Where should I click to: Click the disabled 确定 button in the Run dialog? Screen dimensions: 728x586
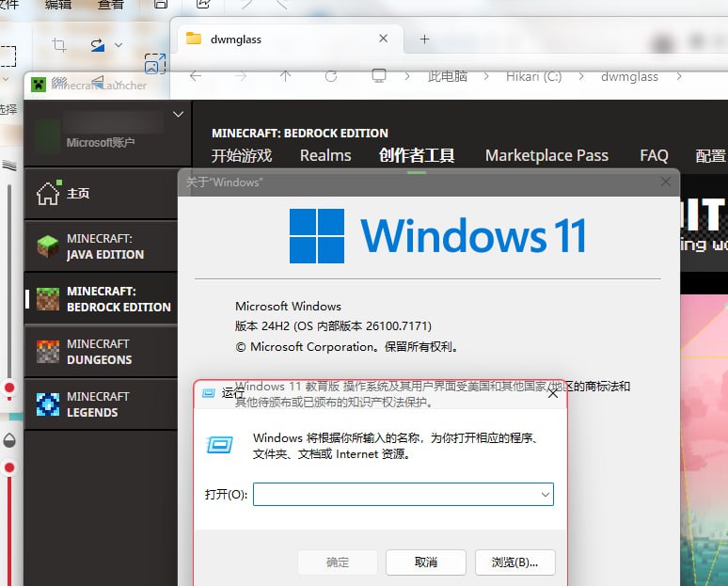pos(338,562)
